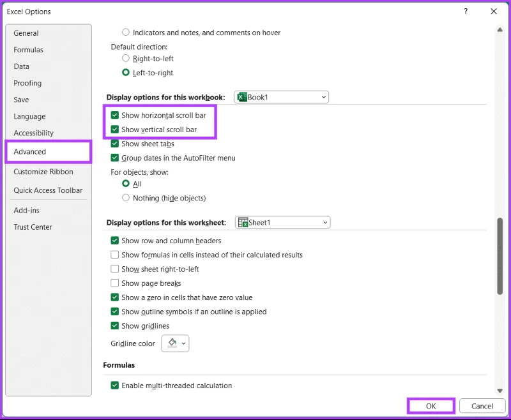Click the Formulas section heading in the options pane
This screenshot has width=511, height=420.
(x=119, y=365)
